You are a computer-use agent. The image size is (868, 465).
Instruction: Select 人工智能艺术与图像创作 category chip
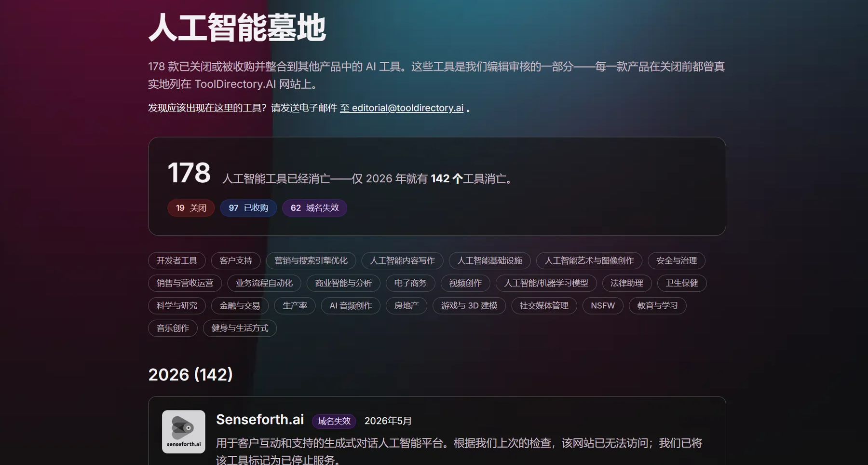[589, 260]
